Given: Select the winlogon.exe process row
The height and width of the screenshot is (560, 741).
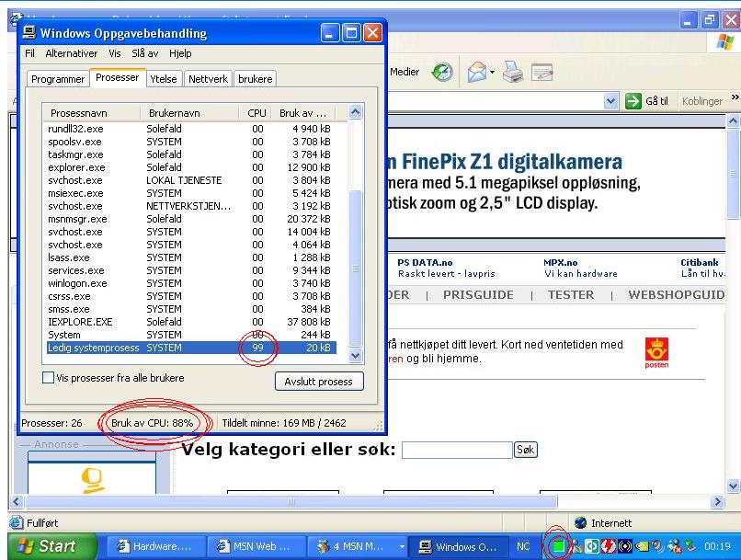Looking at the screenshot, I should tap(190, 283).
